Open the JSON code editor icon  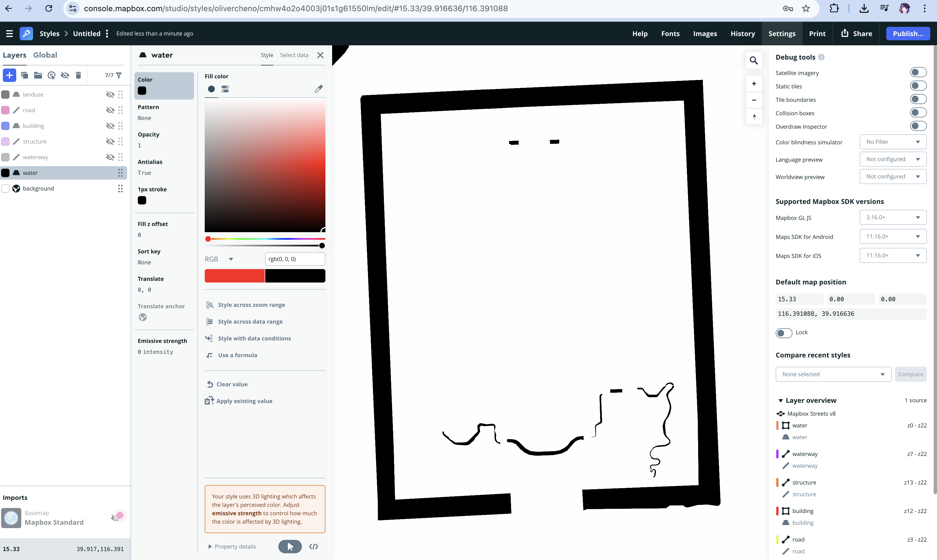tap(313, 546)
